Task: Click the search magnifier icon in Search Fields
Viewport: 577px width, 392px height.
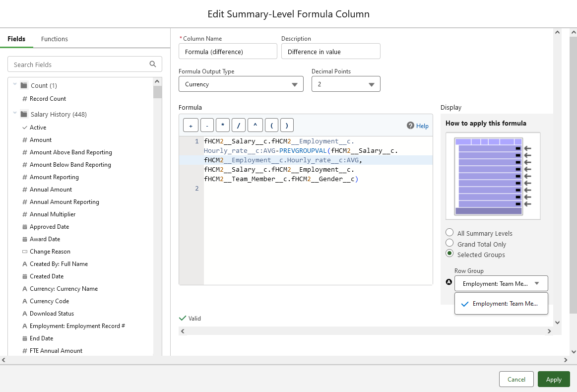Action: (x=153, y=64)
